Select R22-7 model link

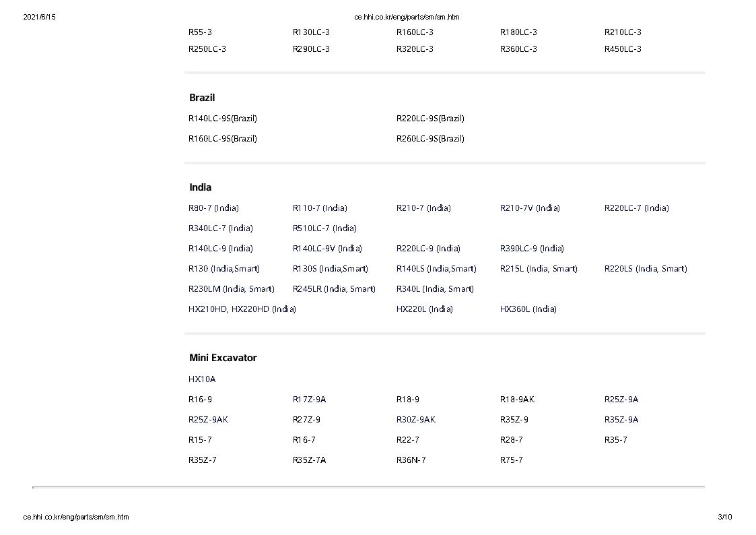point(408,441)
